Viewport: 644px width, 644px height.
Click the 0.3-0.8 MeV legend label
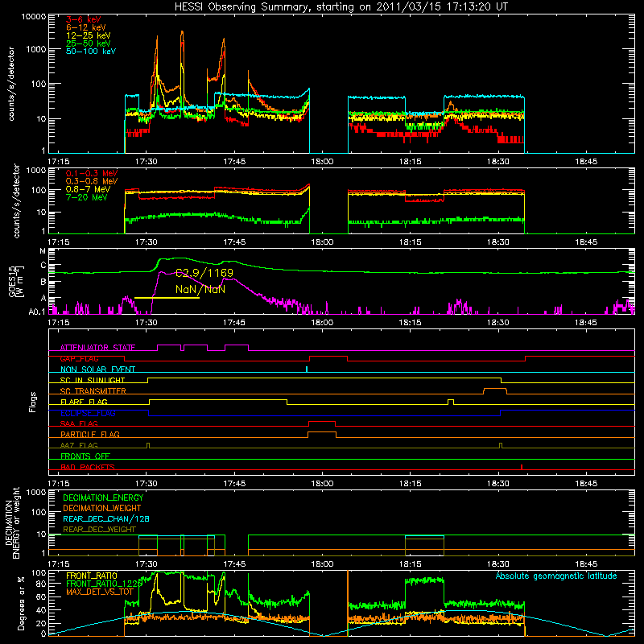tap(92, 181)
